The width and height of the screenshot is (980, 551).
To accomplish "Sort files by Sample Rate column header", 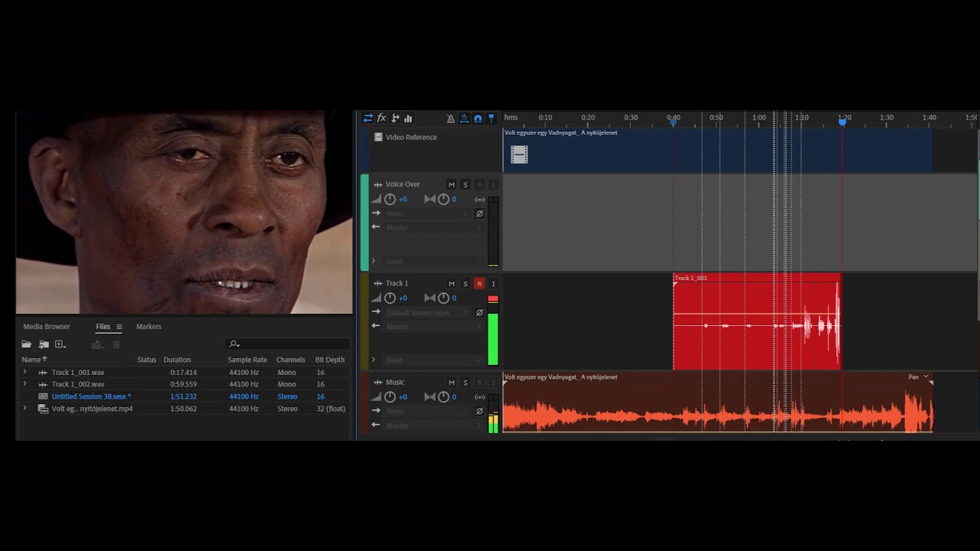I will pyautogui.click(x=247, y=360).
